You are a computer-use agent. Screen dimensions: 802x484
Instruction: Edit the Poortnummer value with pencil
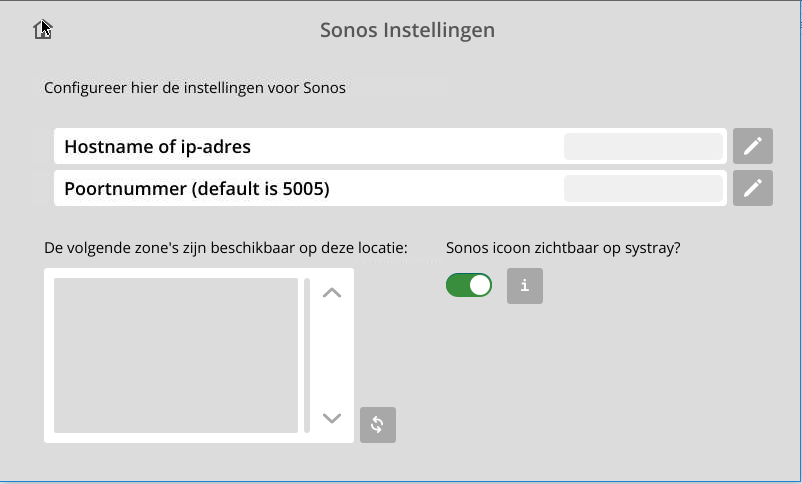[752, 188]
